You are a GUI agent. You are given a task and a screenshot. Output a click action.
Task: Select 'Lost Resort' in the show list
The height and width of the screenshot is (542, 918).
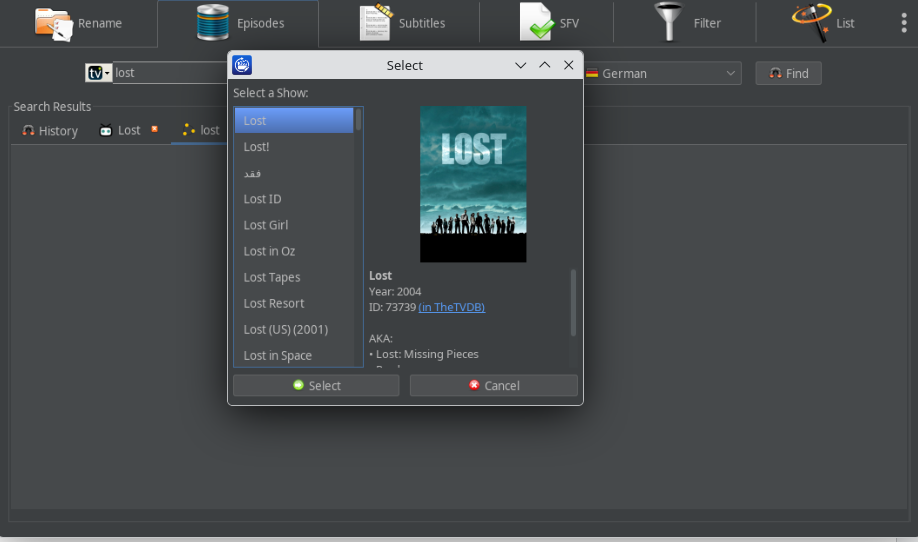tap(294, 304)
